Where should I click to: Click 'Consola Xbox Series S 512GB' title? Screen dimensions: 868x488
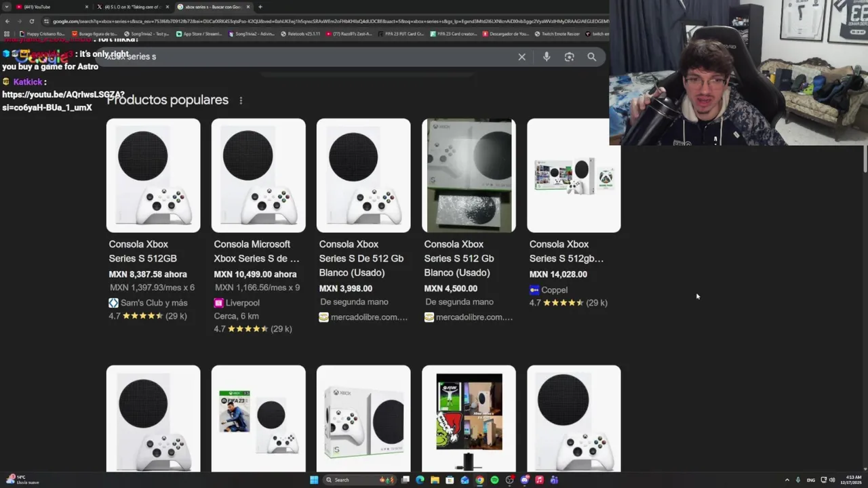point(142,251)
